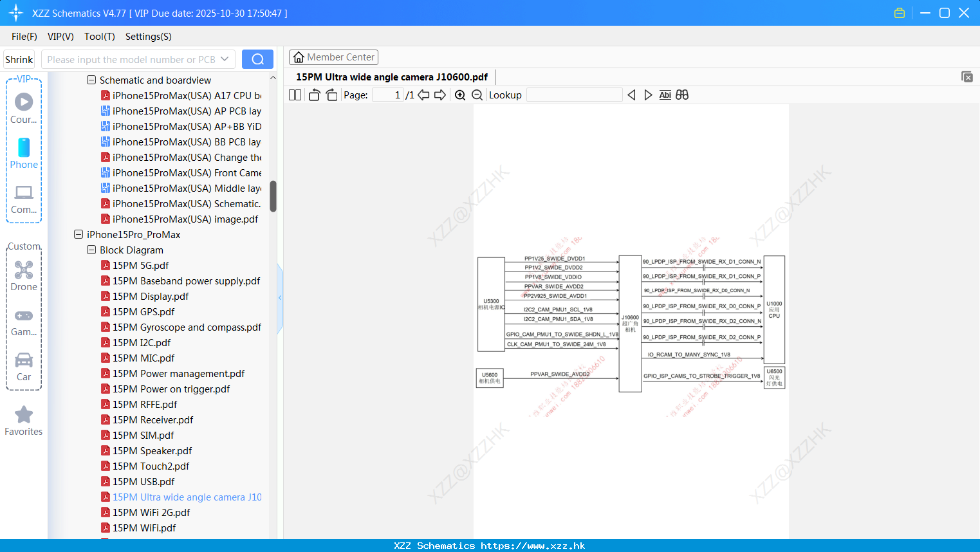Open iPhone15ProMax(USA) Schematic file
The image size is (980, 552).
[181, 204]
